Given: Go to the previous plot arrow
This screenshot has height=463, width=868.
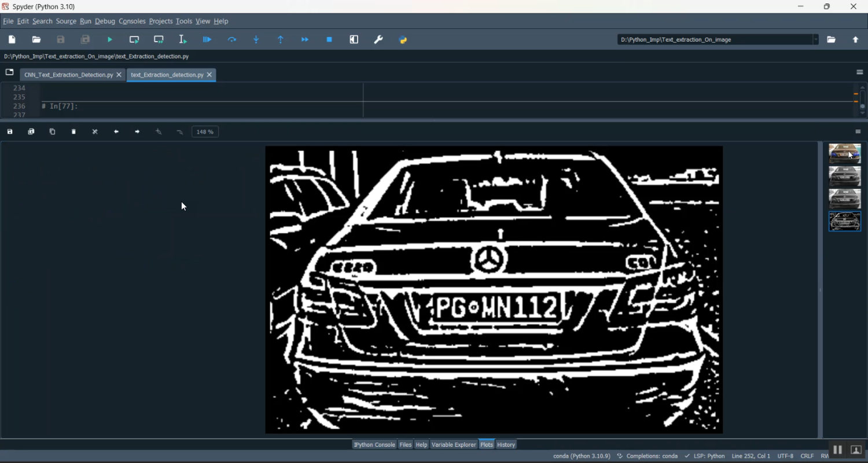Looking at the screenshot, I should [116, 132].
